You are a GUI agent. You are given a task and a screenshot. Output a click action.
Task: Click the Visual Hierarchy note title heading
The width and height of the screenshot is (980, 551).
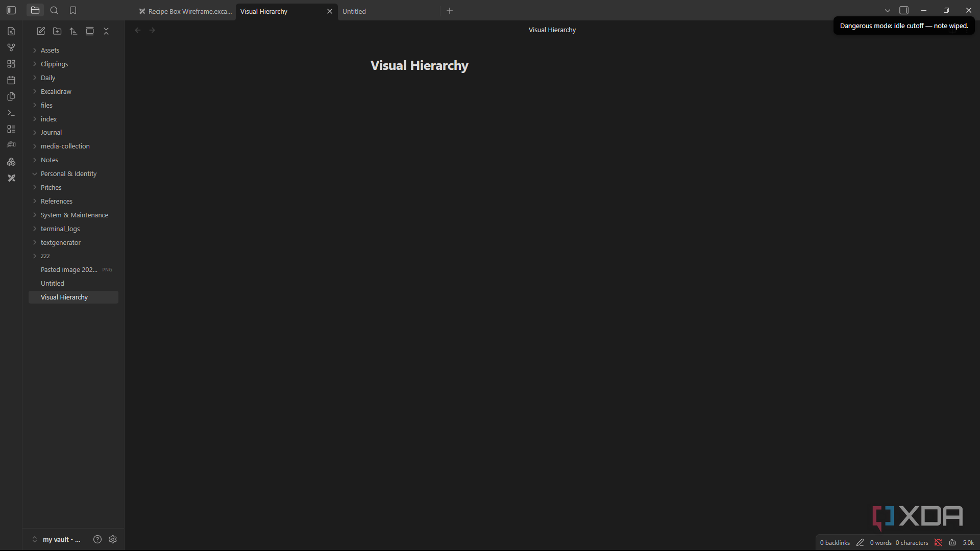(x=420, y=65)
